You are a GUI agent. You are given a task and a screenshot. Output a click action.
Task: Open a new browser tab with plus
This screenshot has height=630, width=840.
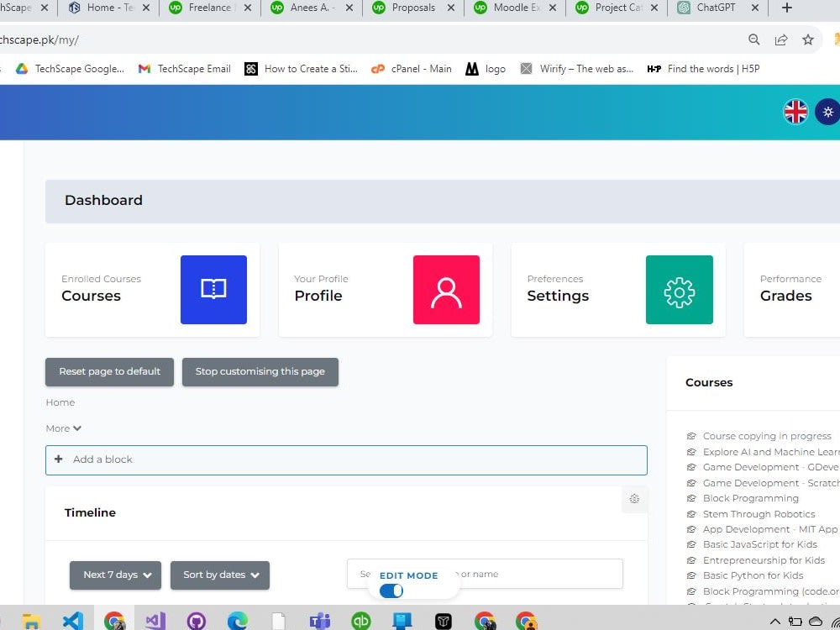coord(786,8)
